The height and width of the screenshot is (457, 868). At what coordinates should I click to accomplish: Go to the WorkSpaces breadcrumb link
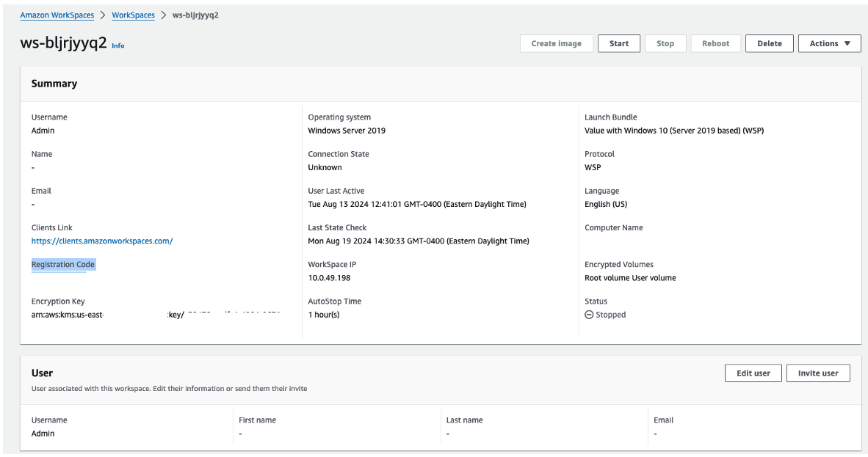pyautogui.click(x=133, y=15)
